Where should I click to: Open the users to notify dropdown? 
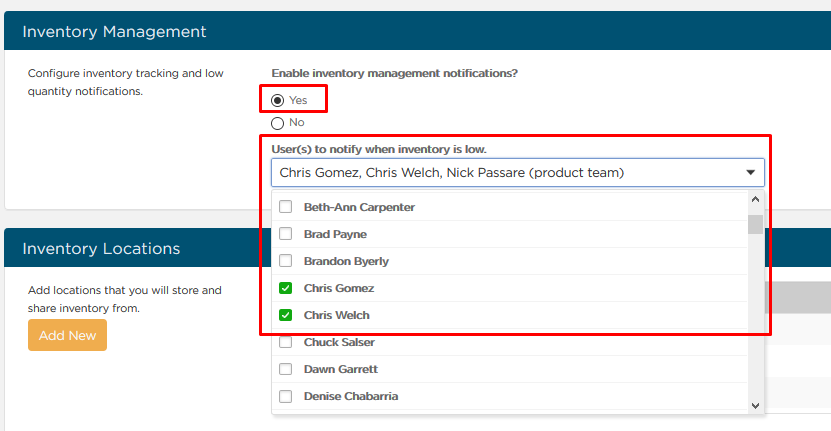[517, 173]
